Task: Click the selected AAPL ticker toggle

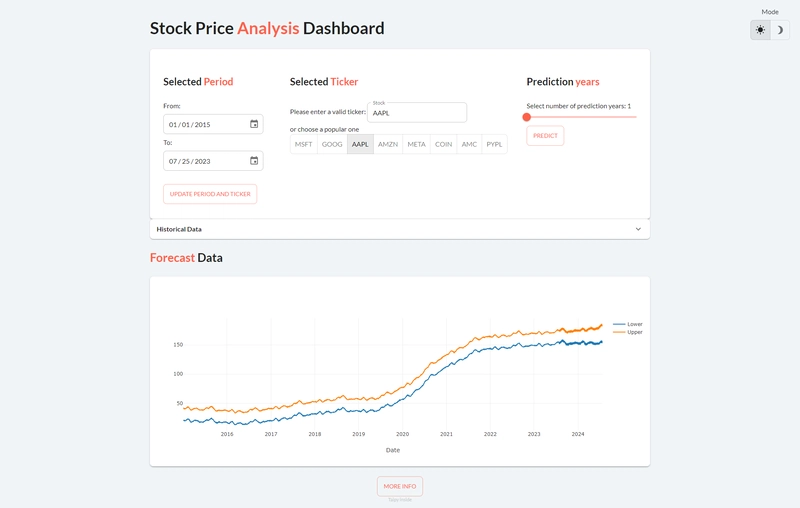Action: (360, 144)
